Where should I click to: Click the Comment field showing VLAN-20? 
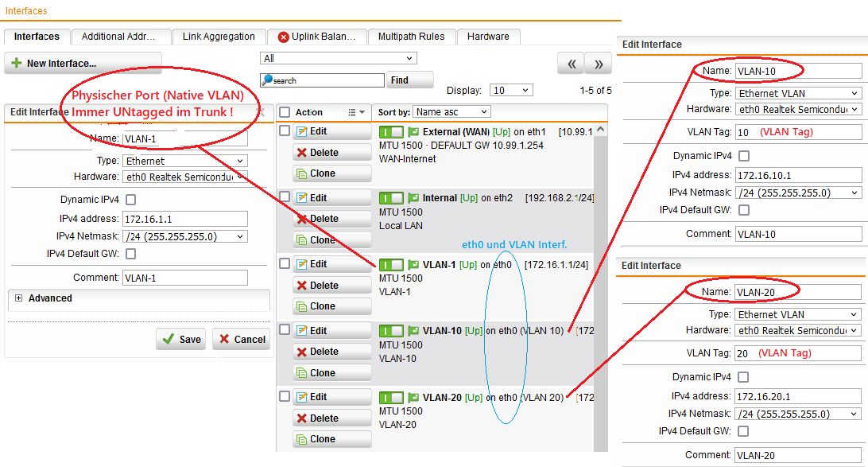point(798,455)
